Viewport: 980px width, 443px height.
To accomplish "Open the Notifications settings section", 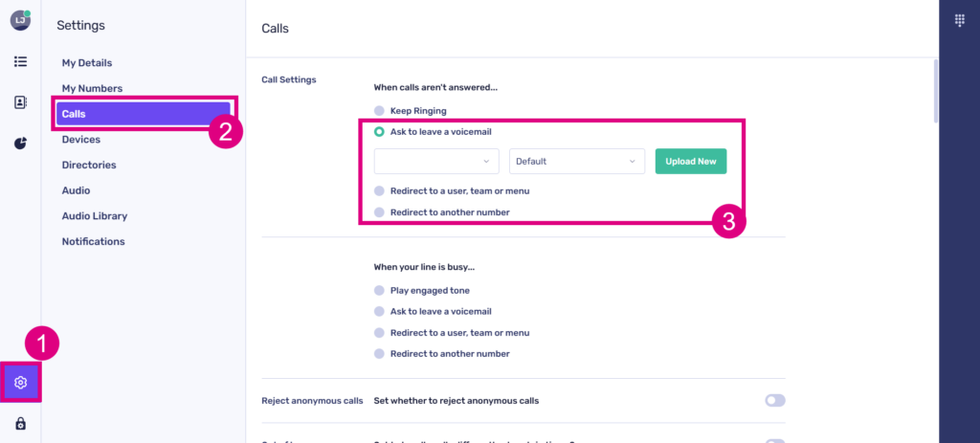I will [94, 242].
